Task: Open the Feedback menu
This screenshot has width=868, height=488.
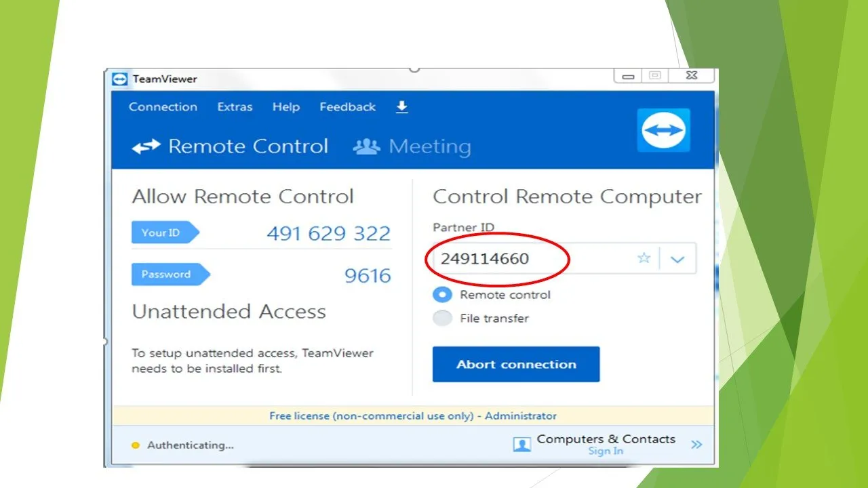Action: pyautogui.click(x=347, y=107)
